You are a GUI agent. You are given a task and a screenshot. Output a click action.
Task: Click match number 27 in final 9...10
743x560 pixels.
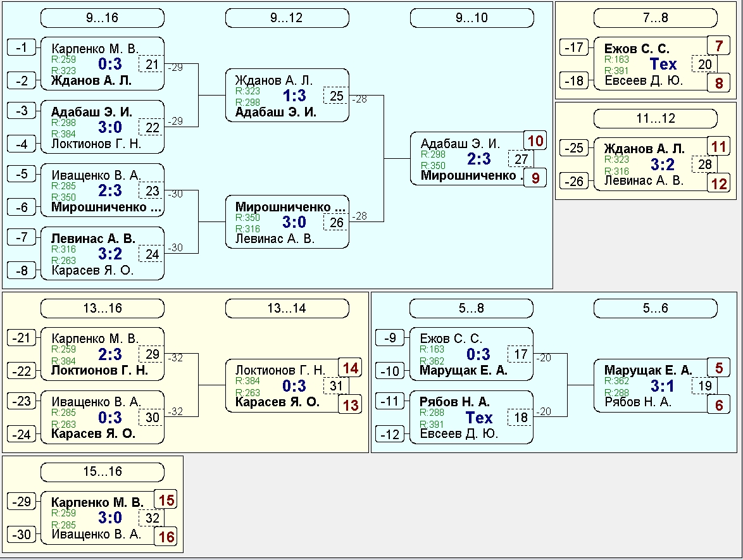point(521,159)
